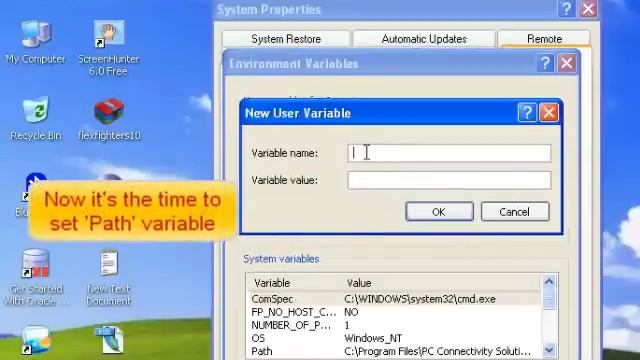Click help icon in System Properties title bar

coord(567,9)
